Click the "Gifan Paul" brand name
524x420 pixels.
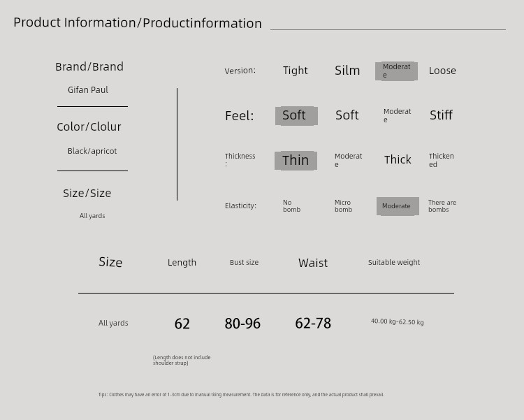point(88,90)
